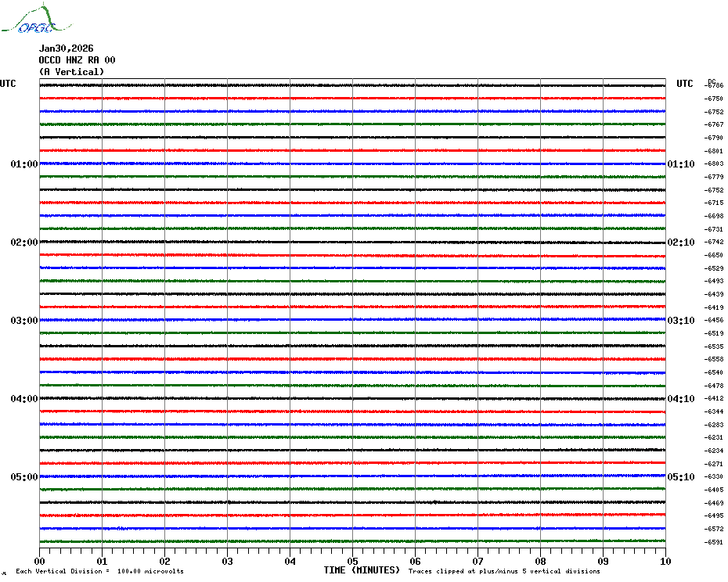Click the 04:10 time label on right
This screenshot has width=728, height=582.
680,399
